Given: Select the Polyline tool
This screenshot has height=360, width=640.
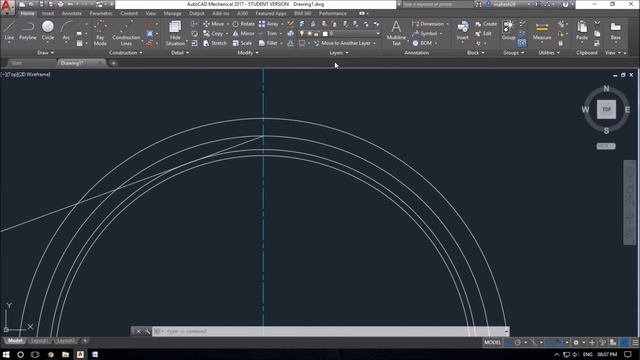Looking at the screenshot, I should pos(28,31).
